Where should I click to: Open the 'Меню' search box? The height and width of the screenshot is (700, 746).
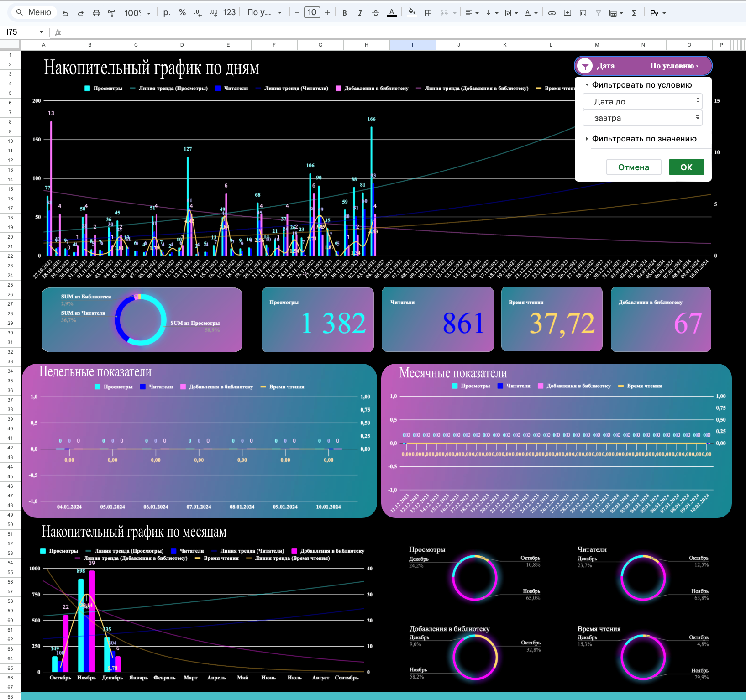[33, 12]
